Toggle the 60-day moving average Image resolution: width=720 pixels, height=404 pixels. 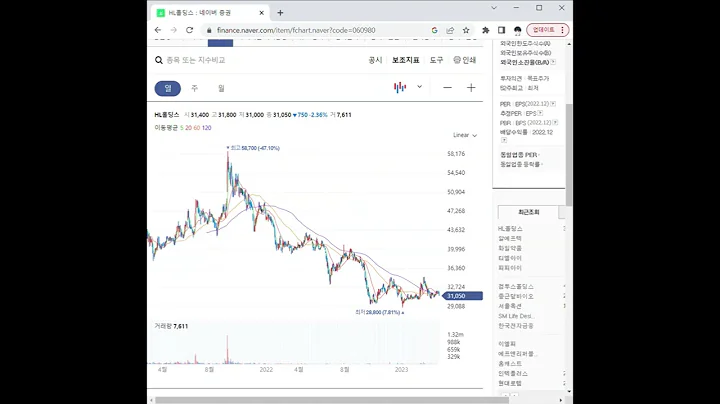click(x=197, y=128)
